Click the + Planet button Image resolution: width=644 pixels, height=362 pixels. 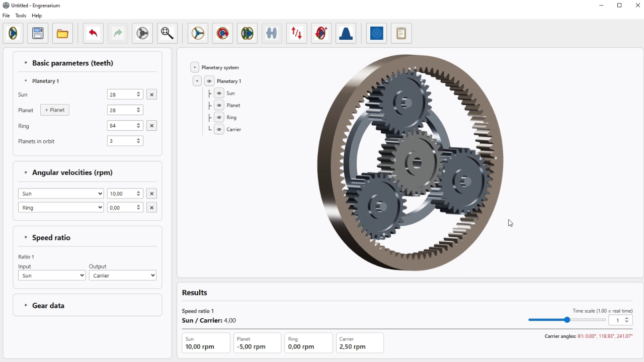pyautogui.click(x=55, y=110)
